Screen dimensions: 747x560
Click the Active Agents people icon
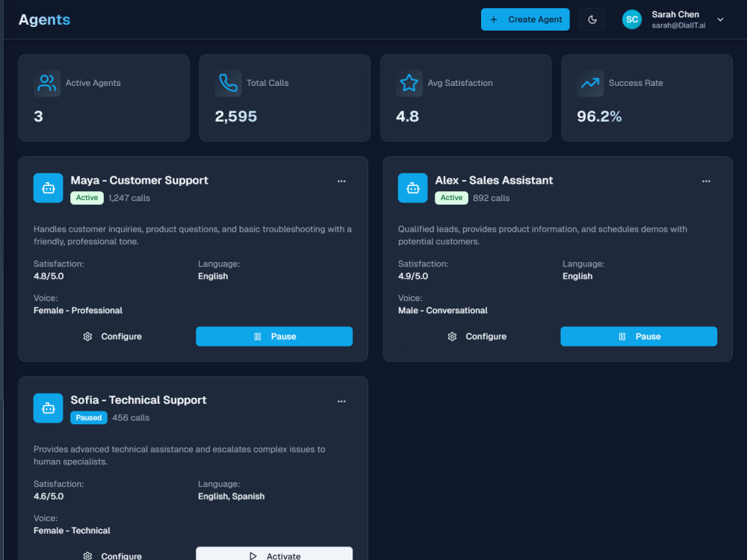pos(47,83)
